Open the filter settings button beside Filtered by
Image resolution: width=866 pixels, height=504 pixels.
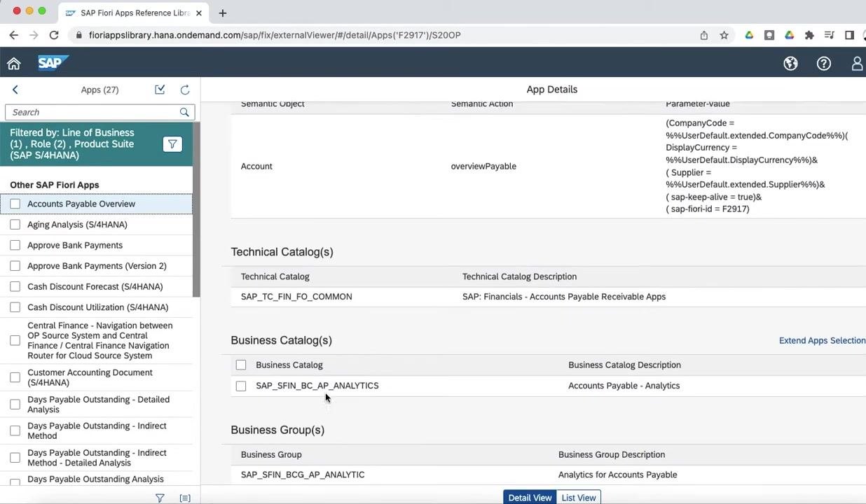coord(172,144)
